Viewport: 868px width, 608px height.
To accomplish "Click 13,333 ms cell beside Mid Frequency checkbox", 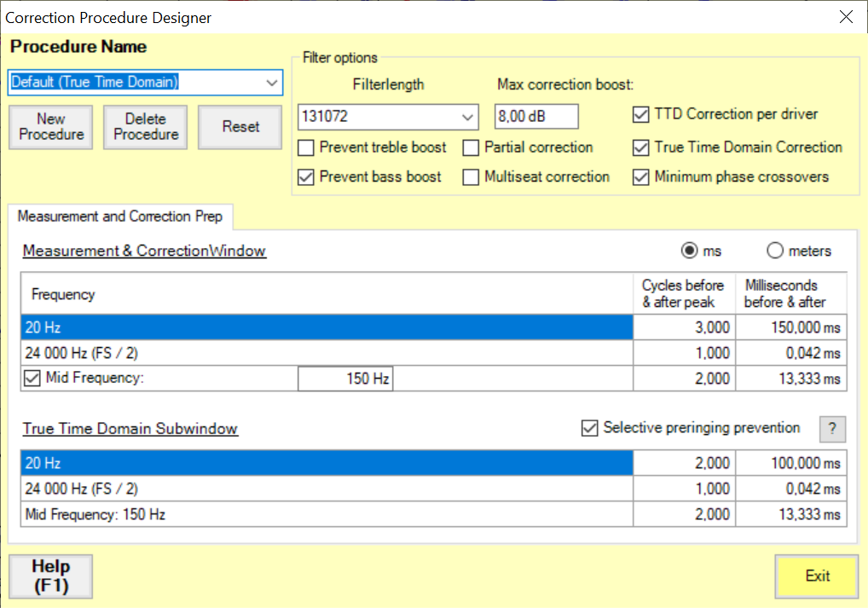I will pyautogui.click(x=791, y=379).
